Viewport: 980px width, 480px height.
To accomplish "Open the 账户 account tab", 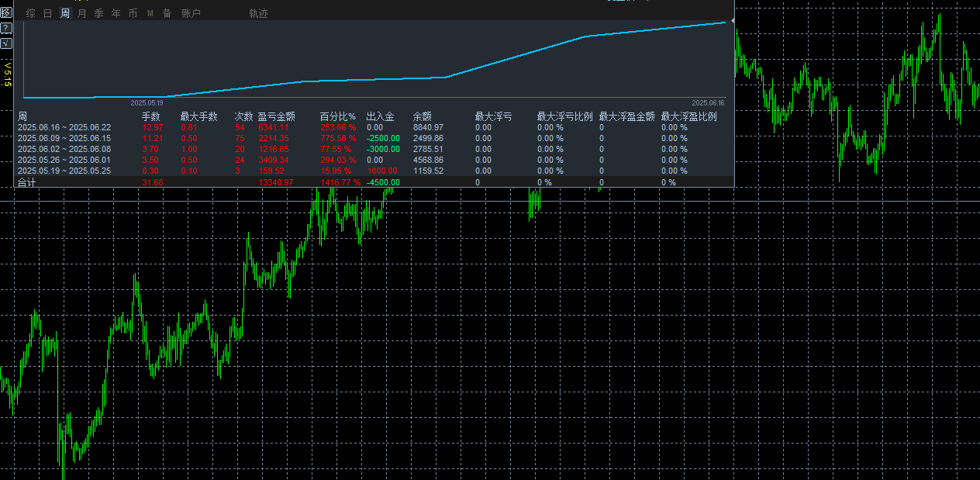I will [191, 13].
